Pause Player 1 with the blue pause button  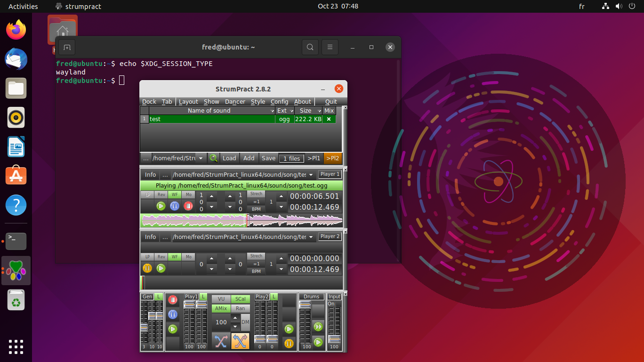175,206
